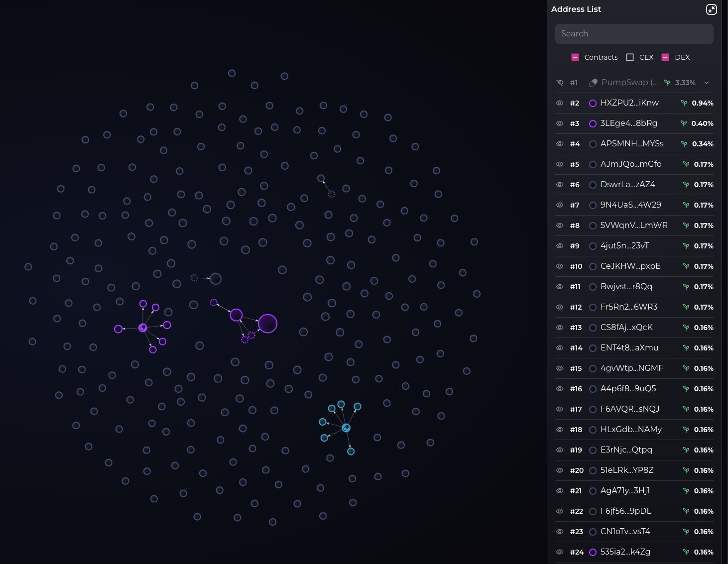Hide address #20 51eLRk...YP8Z eye icon
The height and width of the screenshot is (564, 728).
(560, 470)
